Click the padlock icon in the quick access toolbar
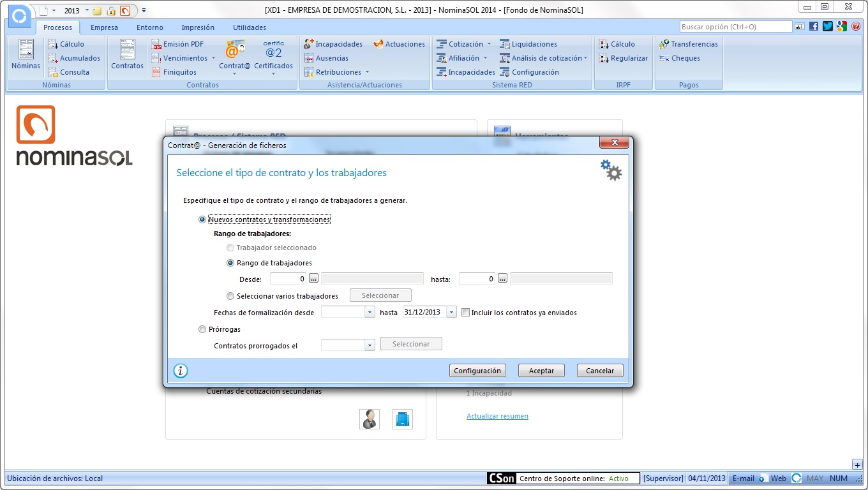868x490 pixels. (x=111, y=11)
